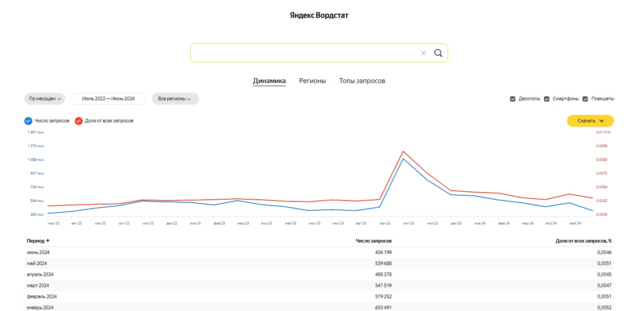Toggle the blue Число запросов series
The image size is (644, 311).
pyautogui.click(x=28, y=121)
